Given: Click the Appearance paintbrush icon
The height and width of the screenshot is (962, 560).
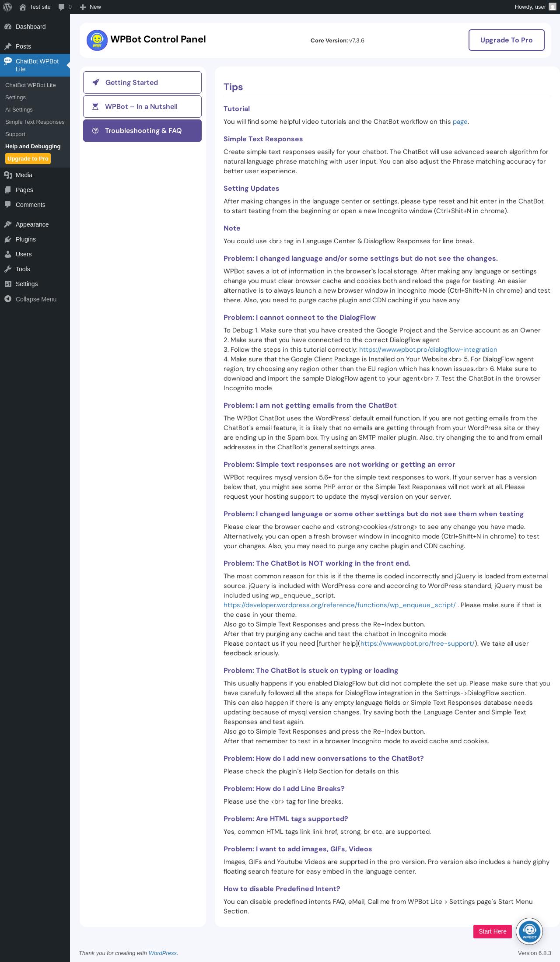Looking at the screenshot, I should click(8, 224).
